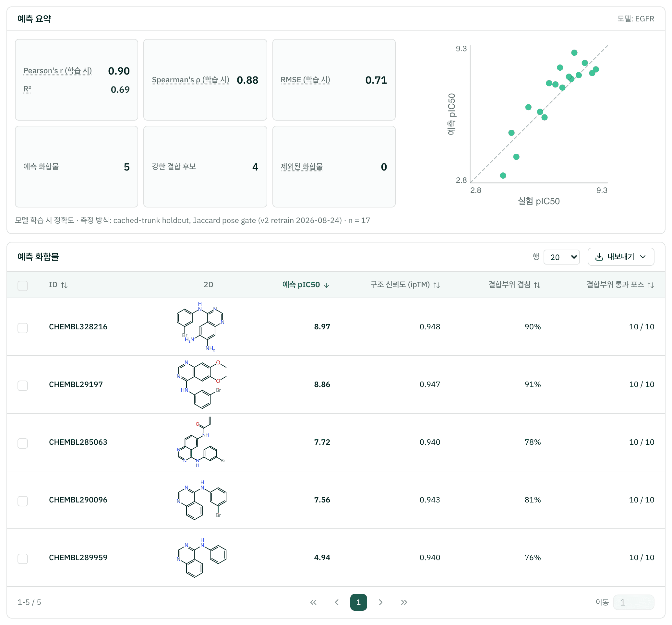Open the 내보내기 export dropdown

click(x=621, y=257)
